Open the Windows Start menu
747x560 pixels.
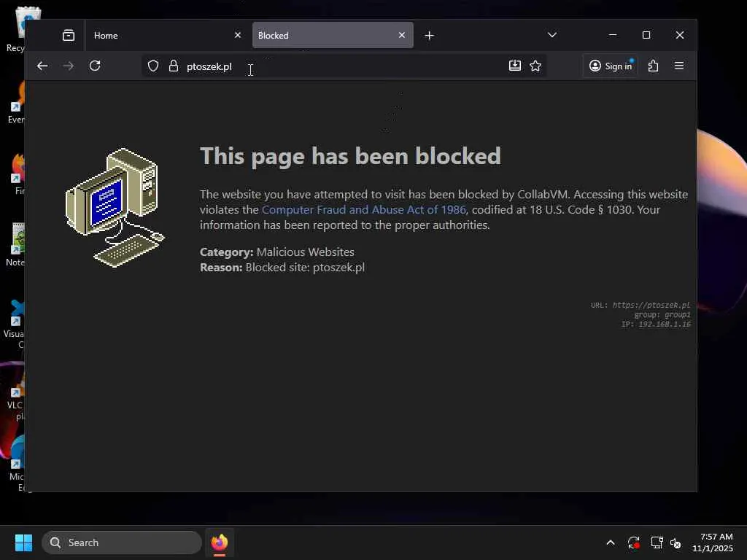pos(23,542)
